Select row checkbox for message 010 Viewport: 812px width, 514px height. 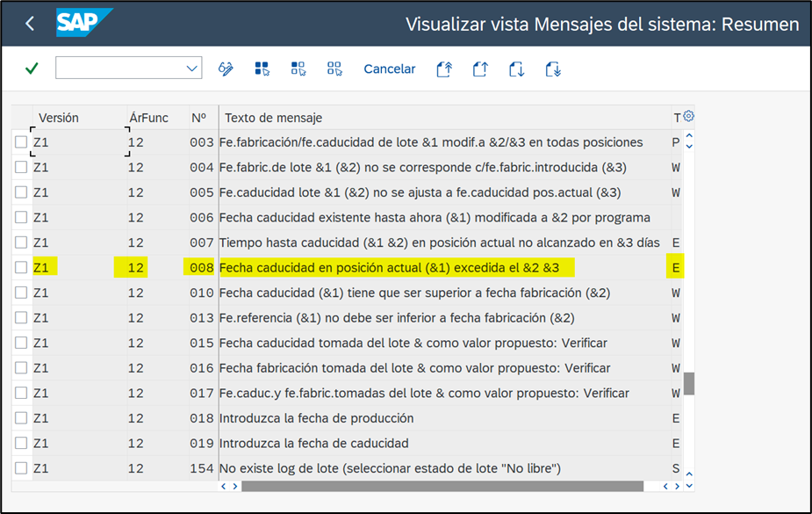[21, 293]
